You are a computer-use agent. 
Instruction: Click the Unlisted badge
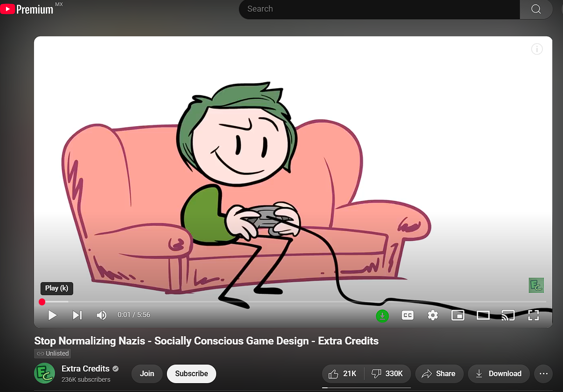[x=53, y=353]
